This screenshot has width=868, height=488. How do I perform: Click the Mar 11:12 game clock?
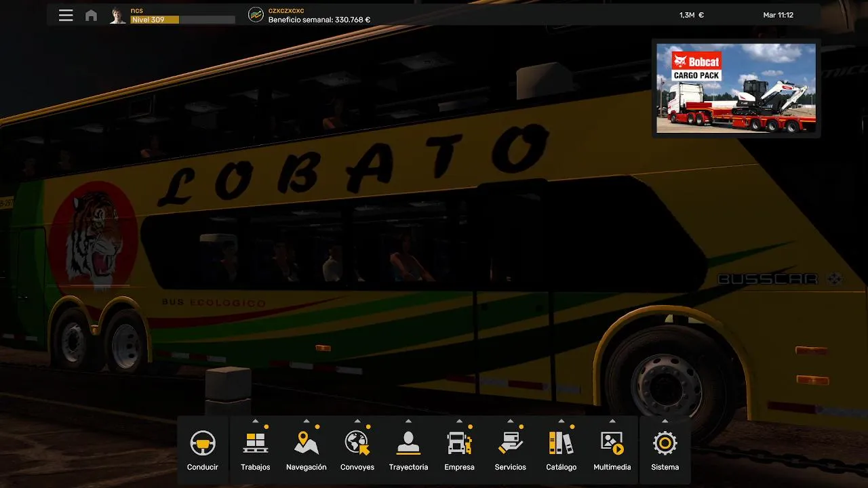(x=778, y=15)
